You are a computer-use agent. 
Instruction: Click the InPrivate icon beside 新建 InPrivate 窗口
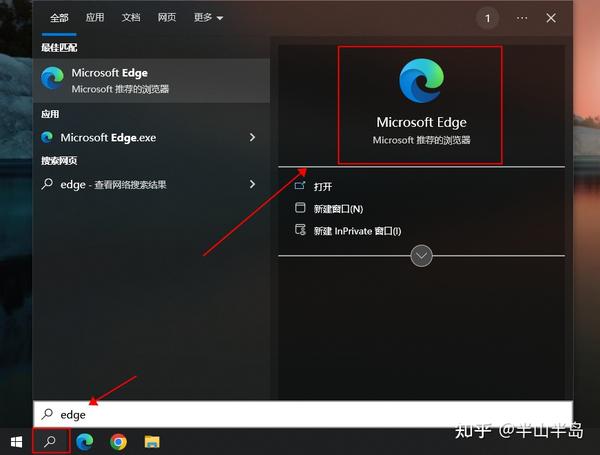coord(300,230)
